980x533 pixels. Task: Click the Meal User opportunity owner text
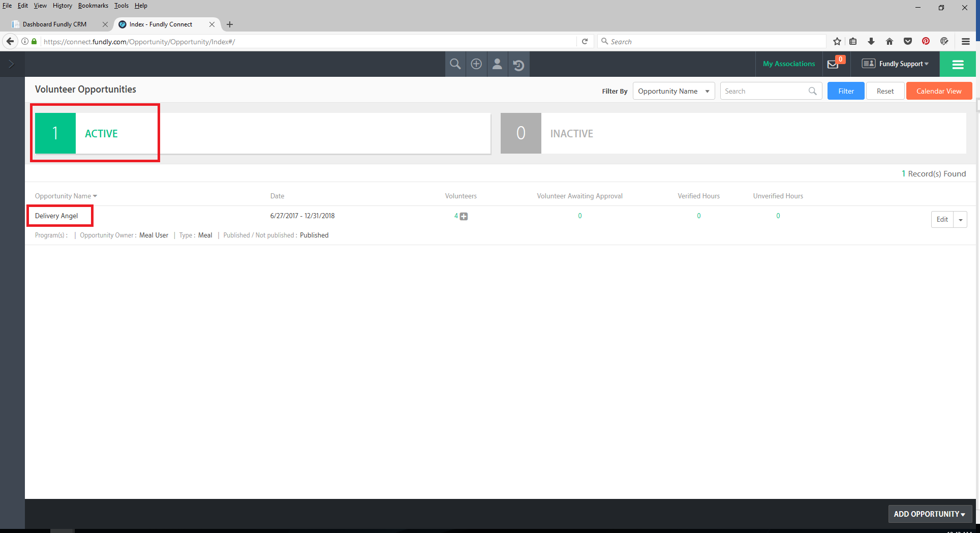coord(154,235)
